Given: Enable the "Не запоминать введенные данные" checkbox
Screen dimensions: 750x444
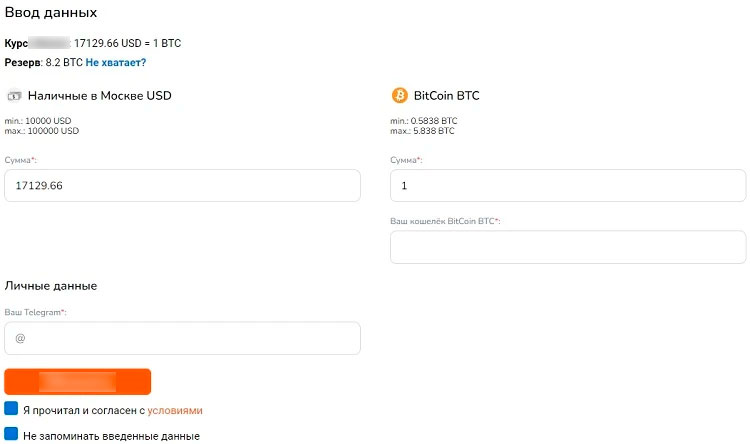Looking at the screenshot, I should tap(11, 435).
